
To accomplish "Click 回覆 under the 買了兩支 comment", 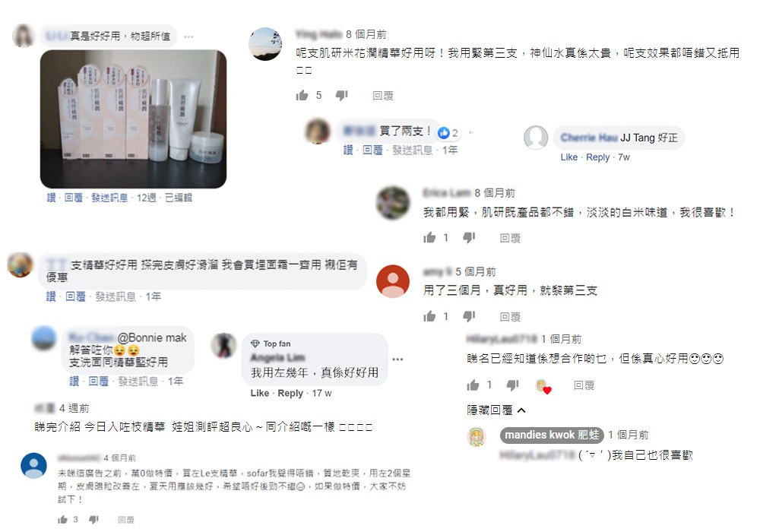I will point(372,150).
